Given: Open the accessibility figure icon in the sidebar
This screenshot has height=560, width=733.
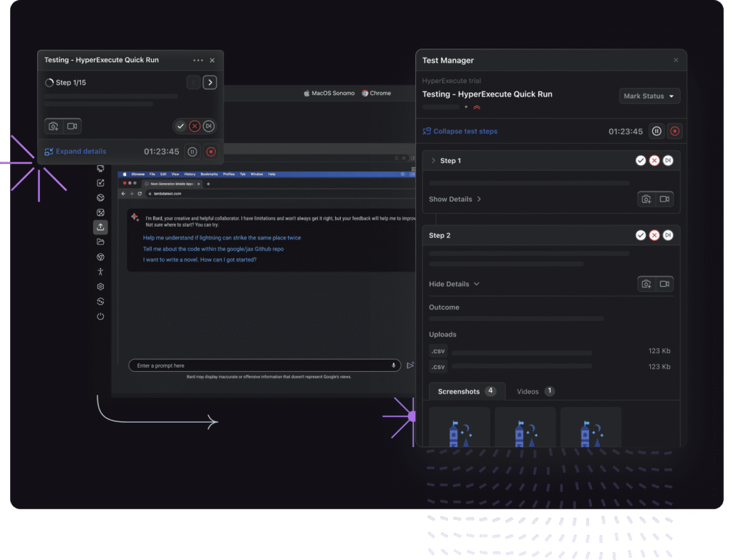Looking at the screenshot, I should pos(100,272).
